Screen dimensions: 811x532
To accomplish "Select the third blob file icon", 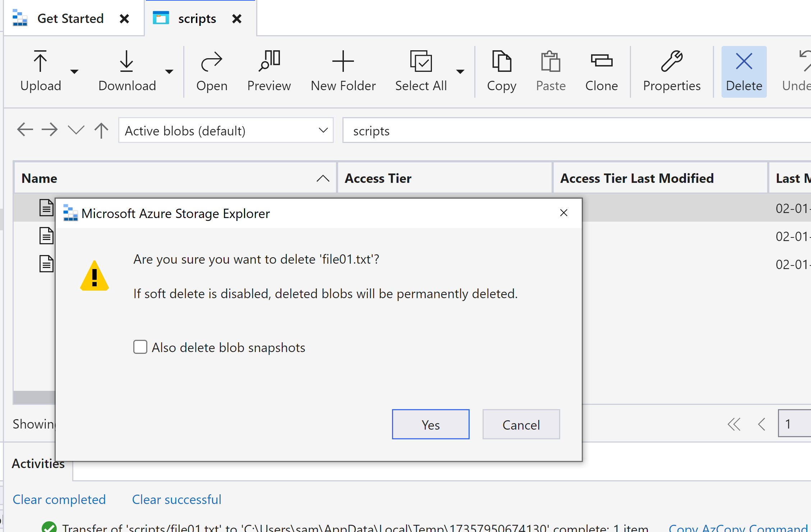I will (x=46, y=264).
